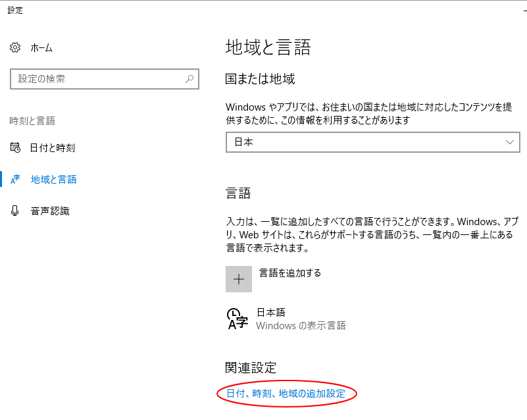The height and width of the screenshot is (420, 527).
Task: Open the 日付と時刻 page
Action: [53, 147]
